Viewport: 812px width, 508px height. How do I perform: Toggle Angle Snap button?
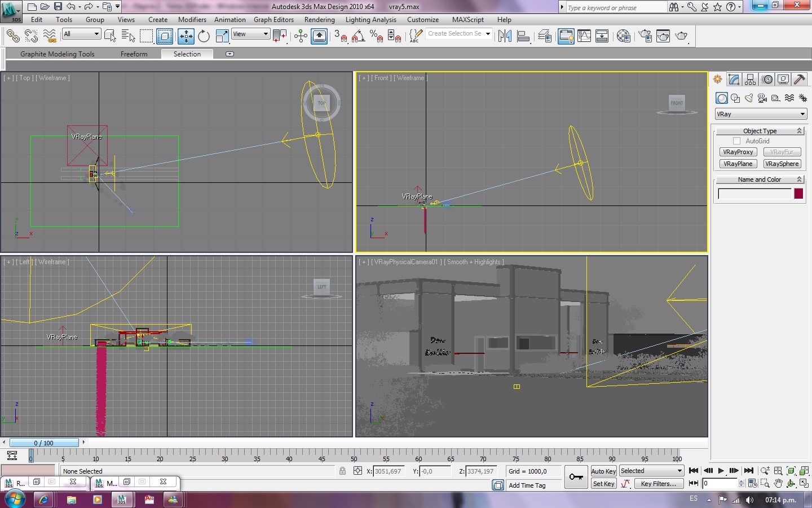point(358,36)
